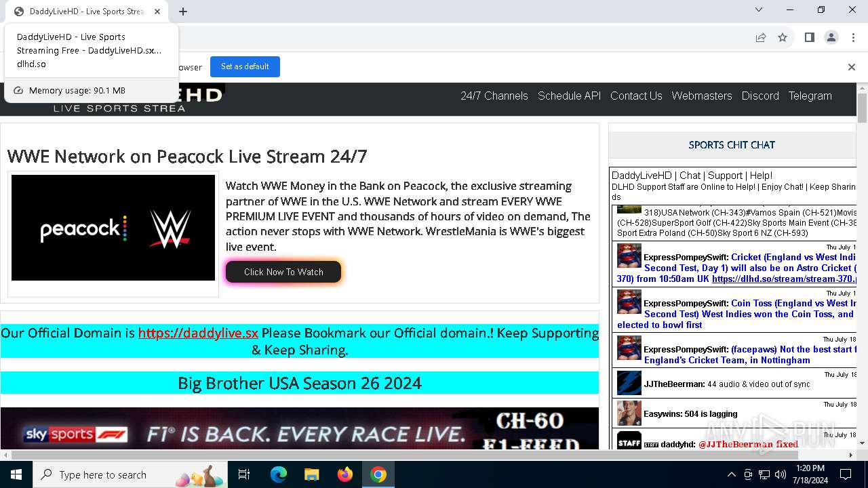868x488 pixels.
Task: Open the Chrome profile avatar menu
Action: click(x=831, y=37)
